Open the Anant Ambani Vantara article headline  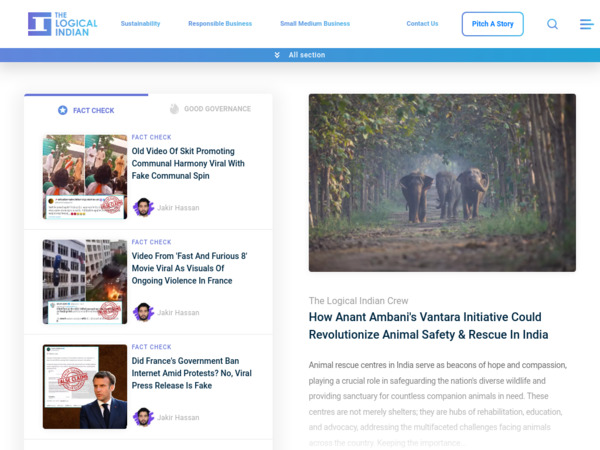coord(429,326)
